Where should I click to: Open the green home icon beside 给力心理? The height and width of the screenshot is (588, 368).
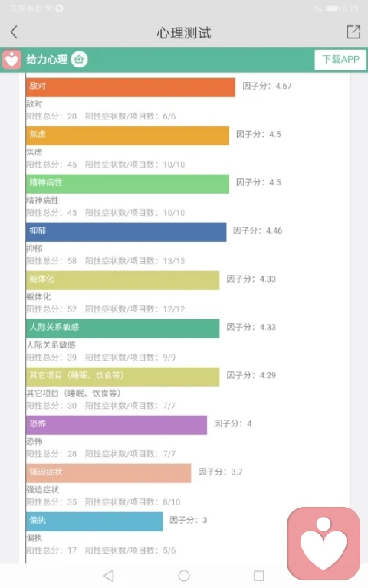tap(79, 59)
